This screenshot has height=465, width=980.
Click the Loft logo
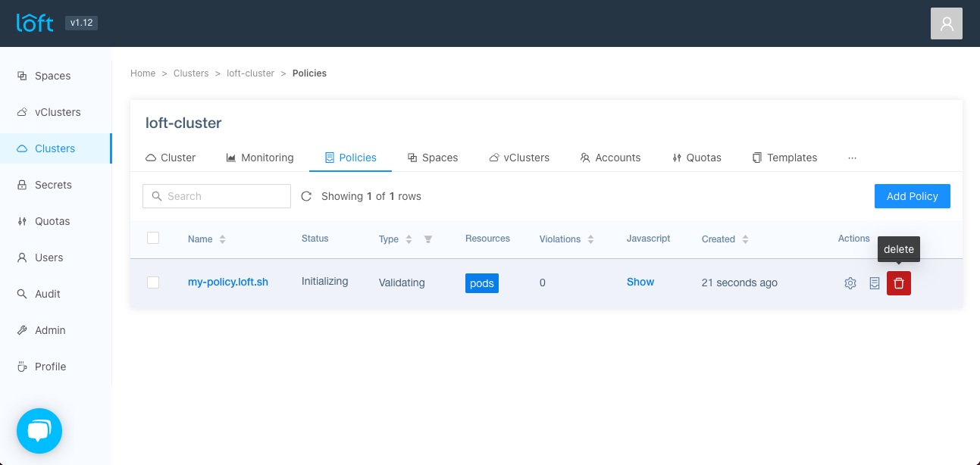point(36,23)
